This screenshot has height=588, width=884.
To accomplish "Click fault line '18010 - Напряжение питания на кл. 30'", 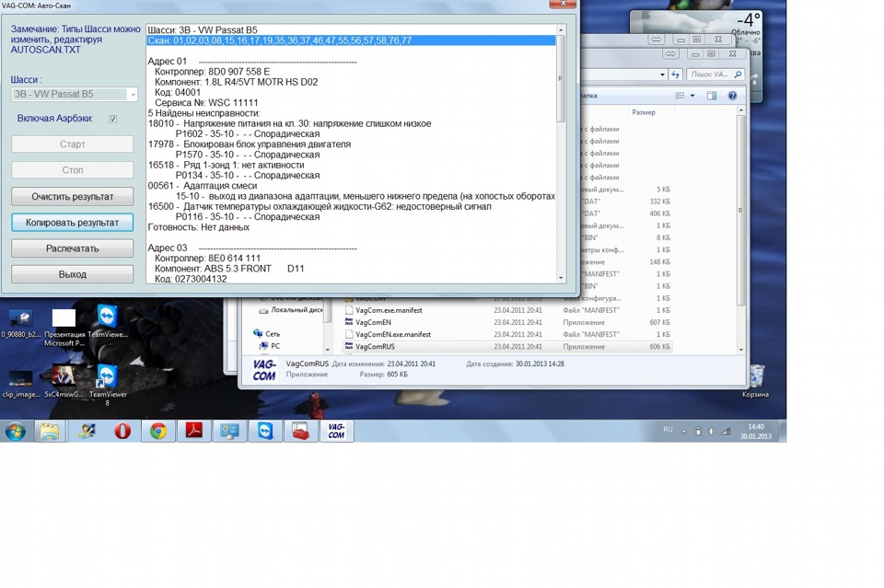I will point(290,123).
